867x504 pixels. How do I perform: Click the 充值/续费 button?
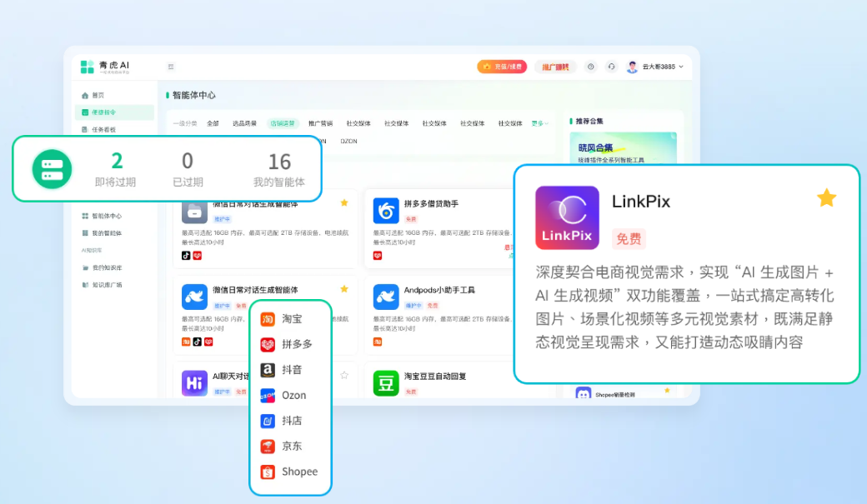(504, 67)
